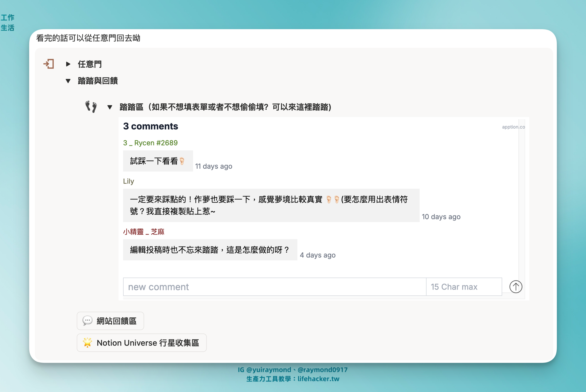Open the 網站回饋區 page button
Image resolution: width=586 pixels, height=392 pixels.
(116, 321)
